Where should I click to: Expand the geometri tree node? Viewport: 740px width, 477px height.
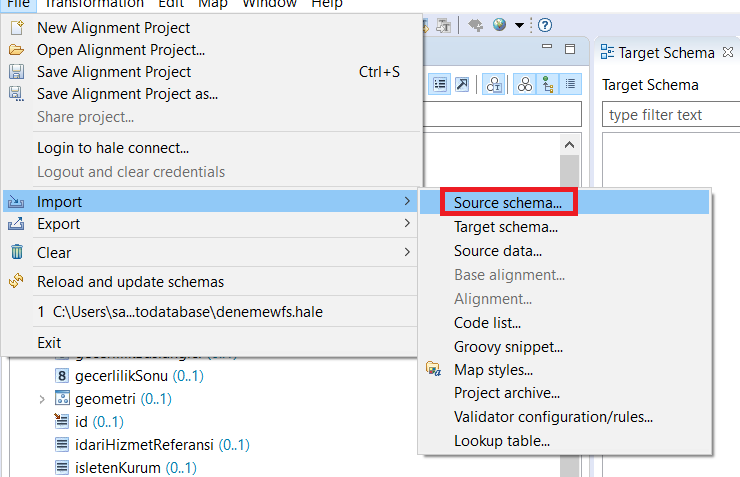click(x=42, y=399)
